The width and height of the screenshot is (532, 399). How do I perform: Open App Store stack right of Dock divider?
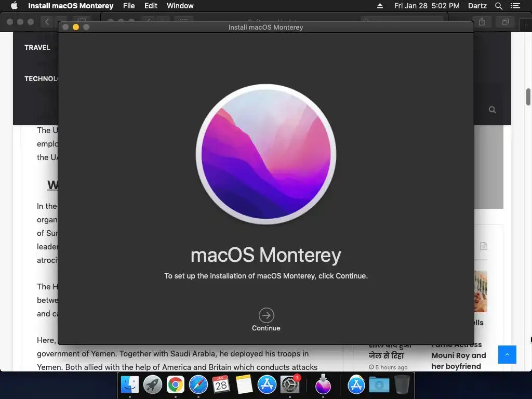[x=356, y=385]
